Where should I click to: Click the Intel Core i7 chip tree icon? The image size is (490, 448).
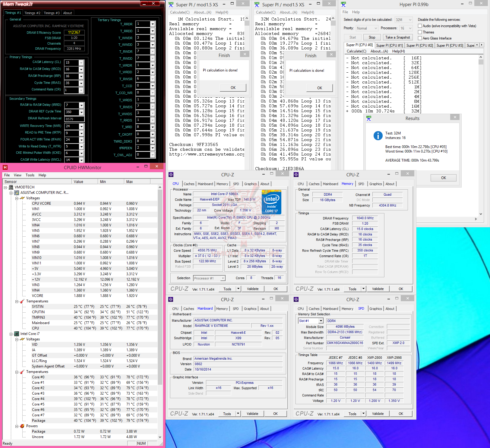17,334
